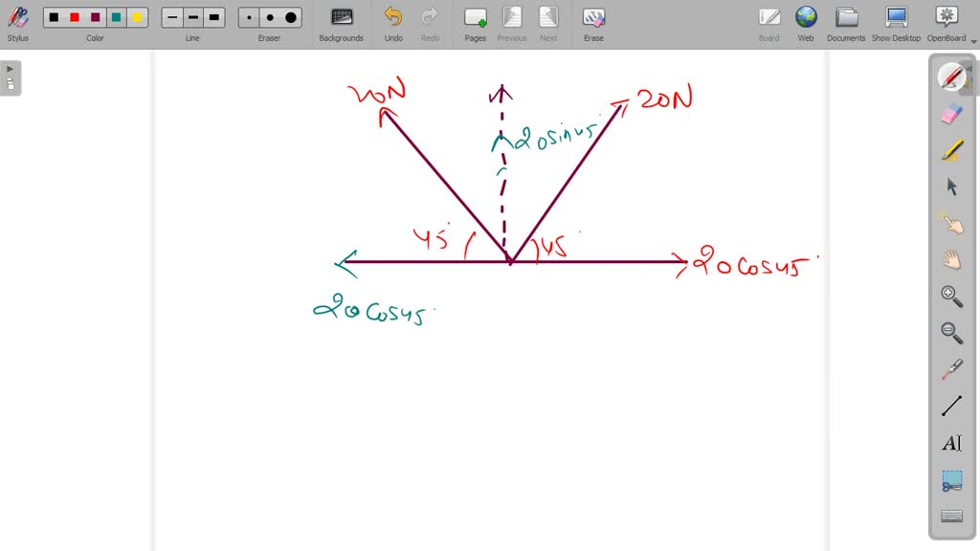Image resolution: width=980 pixels, height=551 pixels.
Task: Pick the Text annotation tool
Action: coord(951,442)
